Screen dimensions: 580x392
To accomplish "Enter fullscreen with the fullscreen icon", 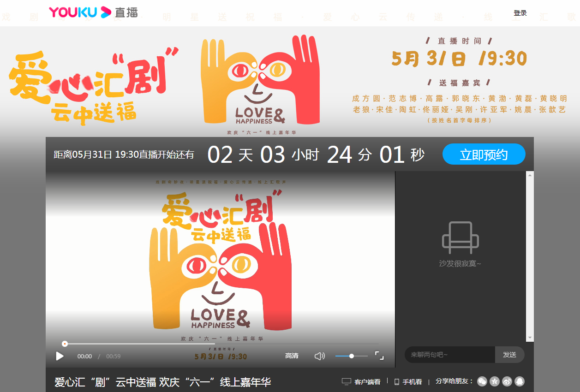I will click(379, 356).
